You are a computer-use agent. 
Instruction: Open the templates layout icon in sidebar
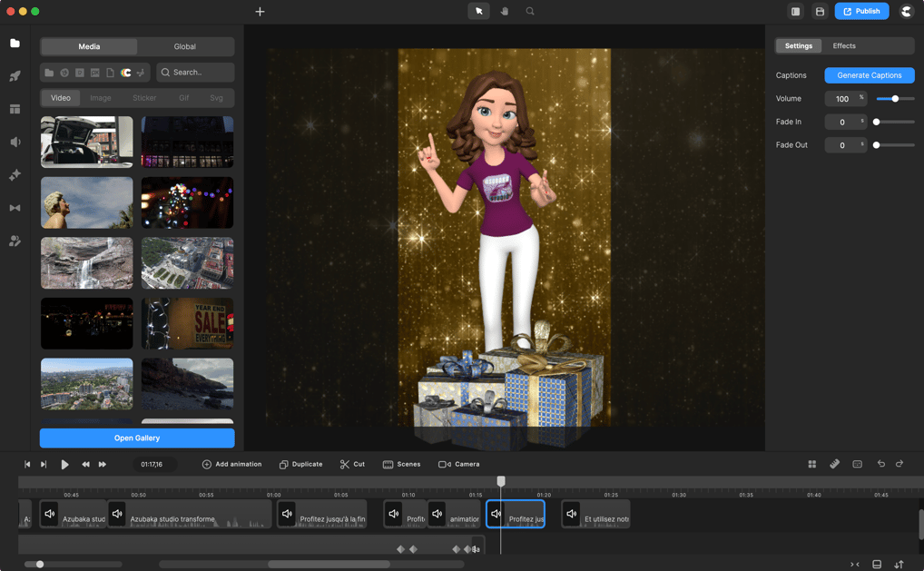tap(15, 109)
